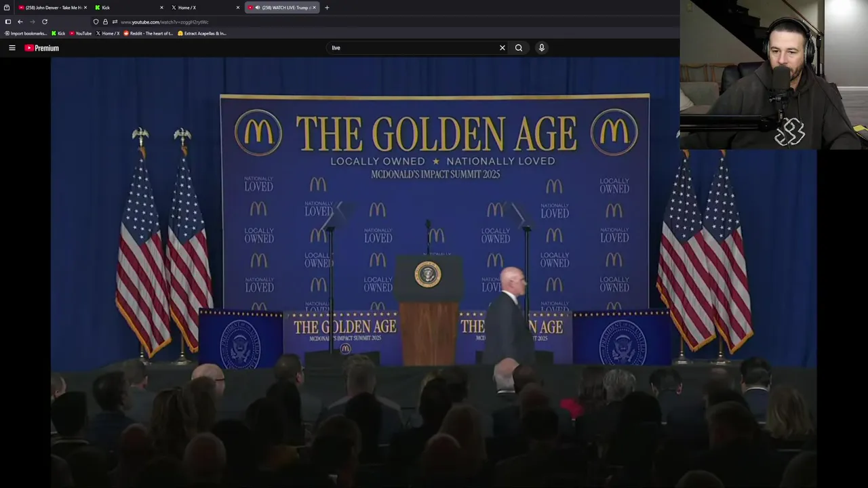The height and width of the screenshot is (488, 868).
Task: Open Import bookmarks bookmark
Action: point(26,33)
